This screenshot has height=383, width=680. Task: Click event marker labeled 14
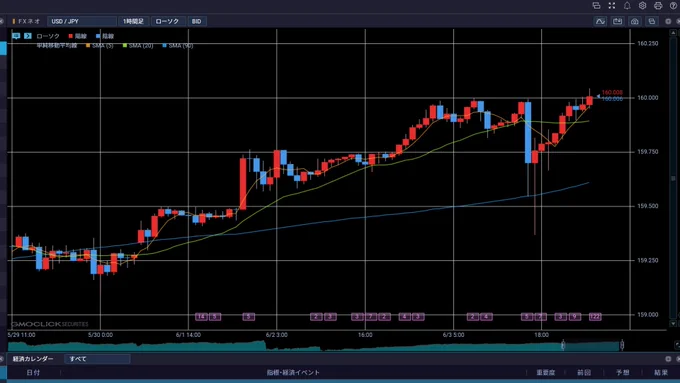201,317
